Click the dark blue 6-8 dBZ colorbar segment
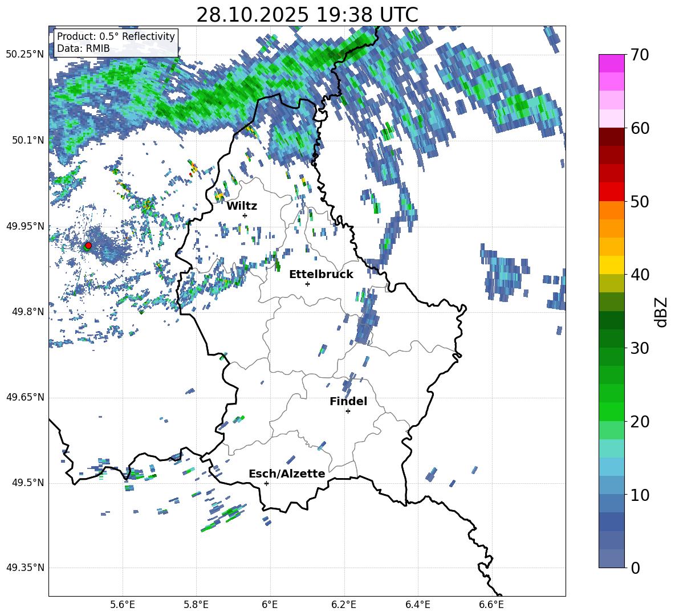 [x=611, y=522]
